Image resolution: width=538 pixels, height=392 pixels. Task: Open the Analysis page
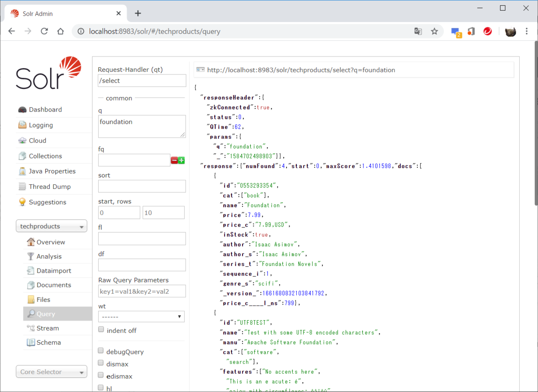(49, 256)
